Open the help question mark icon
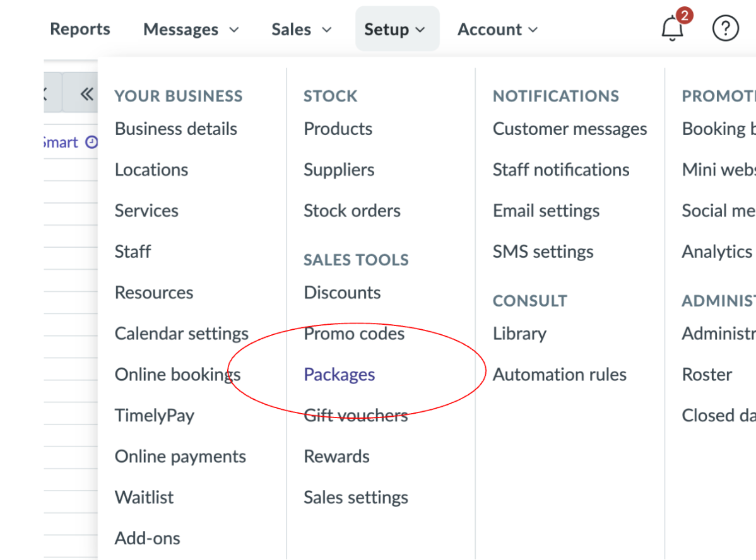The width and height of the screenshot is (756, 560). point(725,28)
